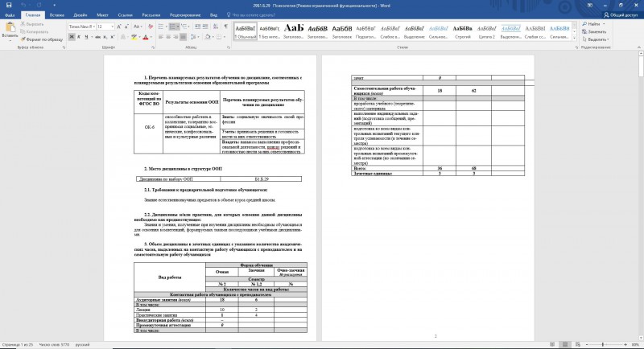Image resolution: width=644 pixels, height=349 pixels.
Task: Click the Share (Общий доступ) button
Action: (x=620, y=14)
